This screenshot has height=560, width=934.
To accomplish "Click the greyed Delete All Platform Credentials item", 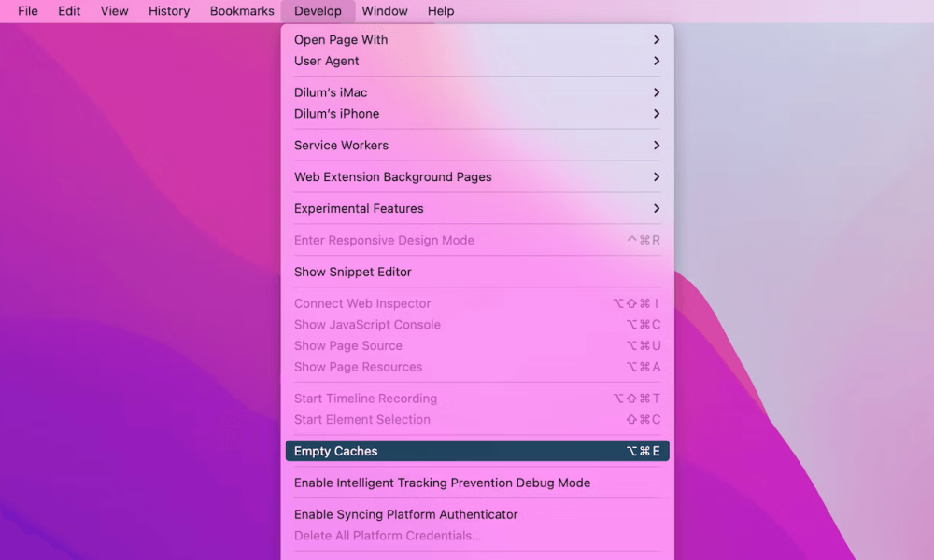I will pos(477,536).
